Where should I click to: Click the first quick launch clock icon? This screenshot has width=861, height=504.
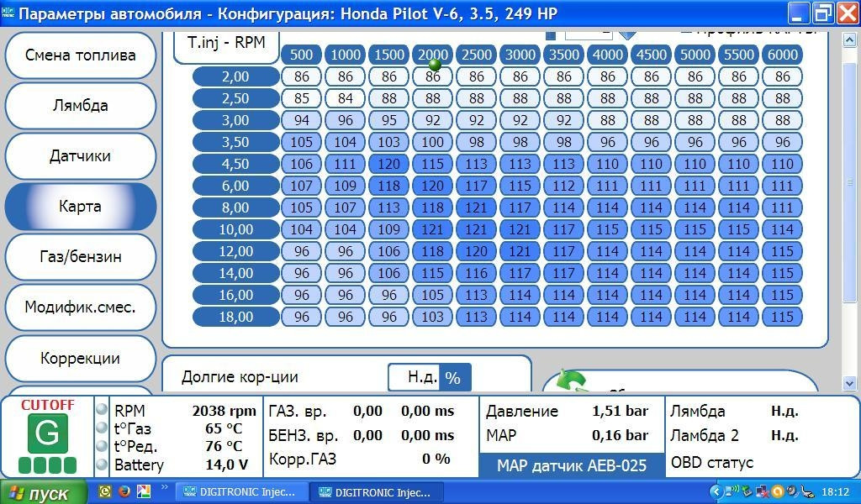point(105,491)
